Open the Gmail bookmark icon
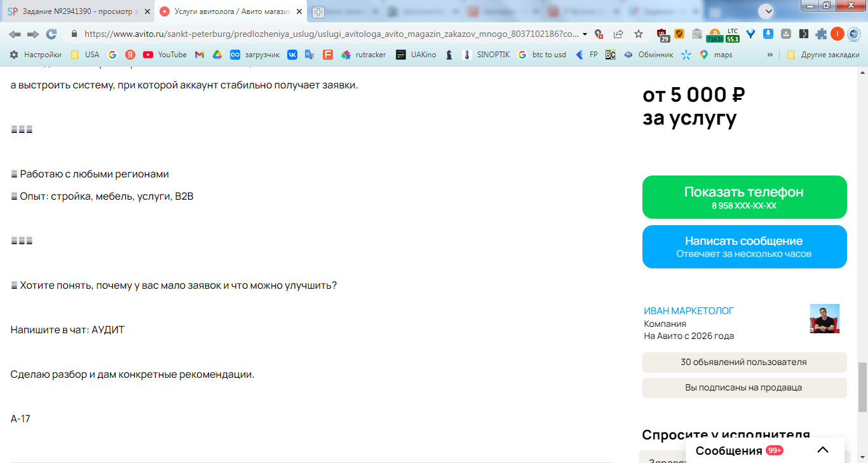Viewport: 868px width, 463px height. point(200,55)
